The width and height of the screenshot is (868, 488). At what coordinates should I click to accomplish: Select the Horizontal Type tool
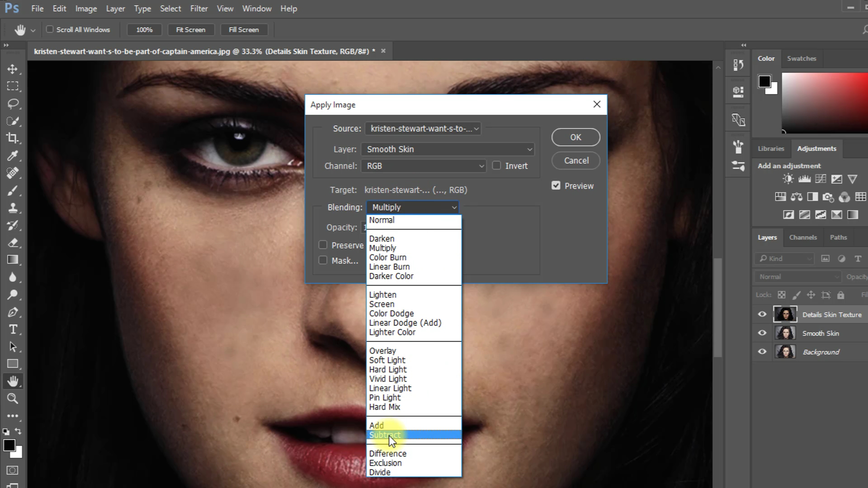tap(13, 329)
